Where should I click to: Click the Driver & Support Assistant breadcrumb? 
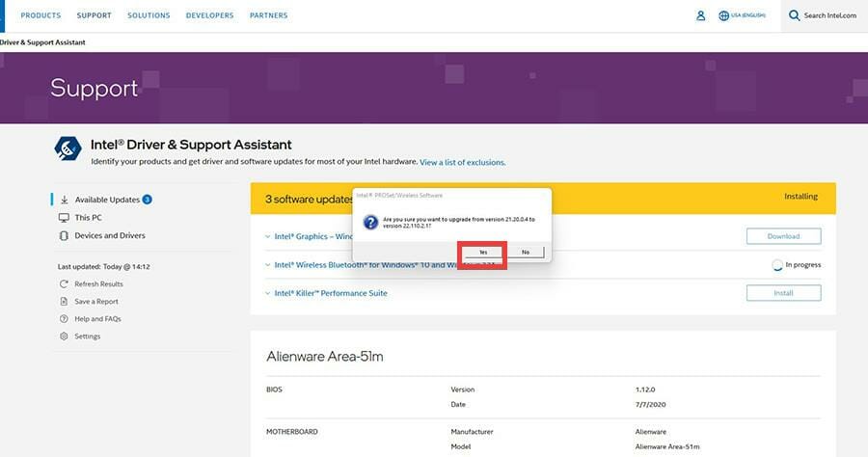pos(42,42)
